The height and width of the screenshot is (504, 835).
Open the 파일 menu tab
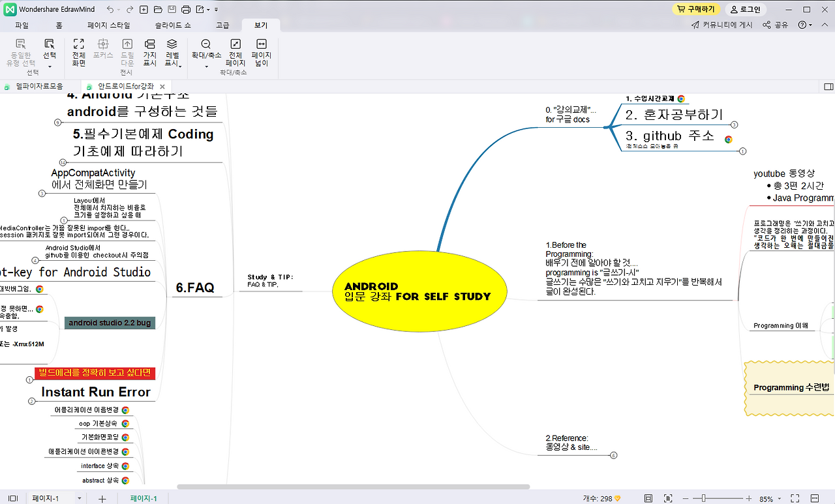[x=22, y=25]
